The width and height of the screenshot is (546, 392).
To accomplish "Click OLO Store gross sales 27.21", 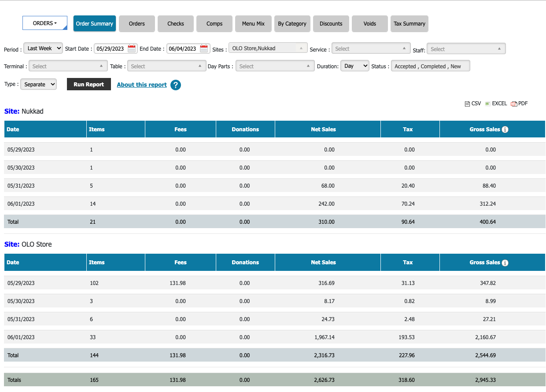I will (x=489, y=319).
